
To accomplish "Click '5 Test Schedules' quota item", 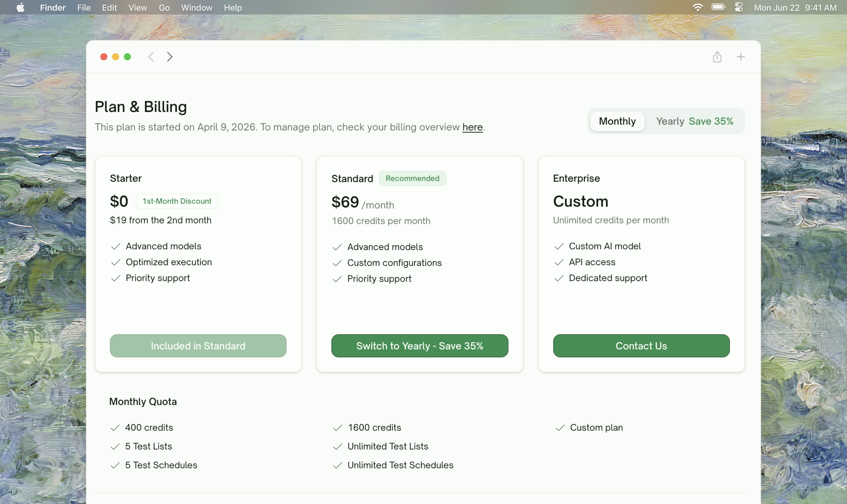I will 161,465.
